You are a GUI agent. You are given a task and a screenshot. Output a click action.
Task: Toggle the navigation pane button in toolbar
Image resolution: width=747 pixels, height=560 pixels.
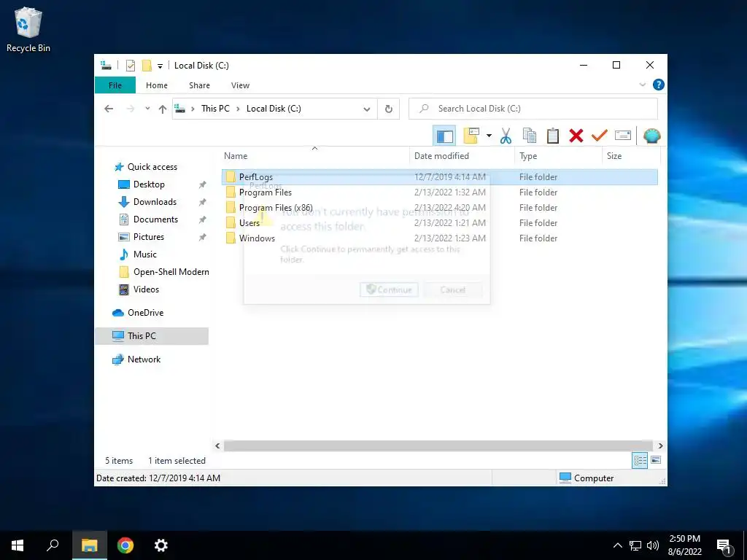point(444,136)
